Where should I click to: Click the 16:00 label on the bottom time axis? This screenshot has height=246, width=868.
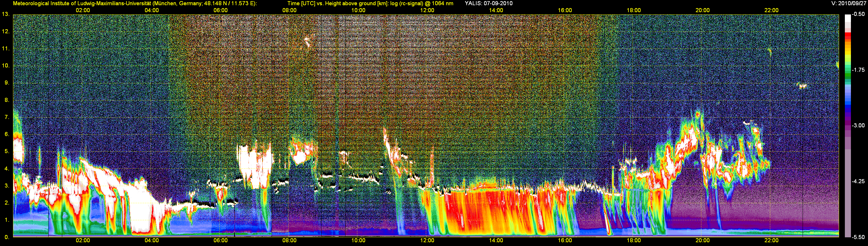point(565,241)
